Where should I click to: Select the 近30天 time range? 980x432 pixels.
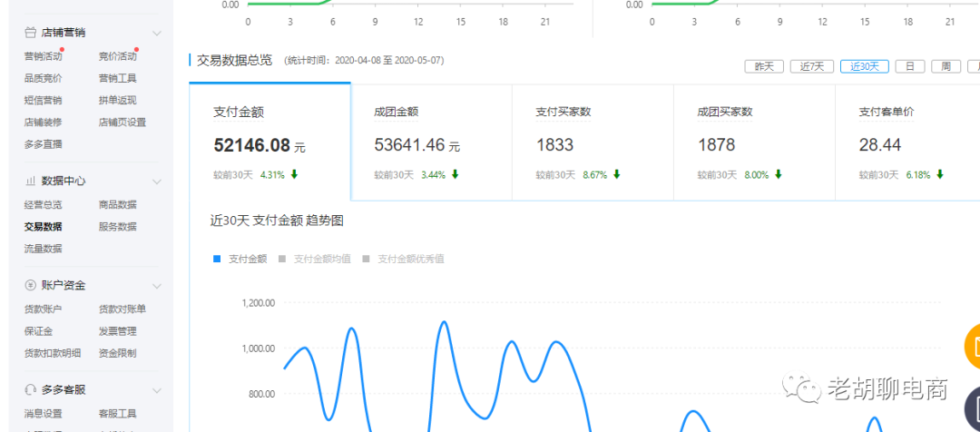(865, 66)
